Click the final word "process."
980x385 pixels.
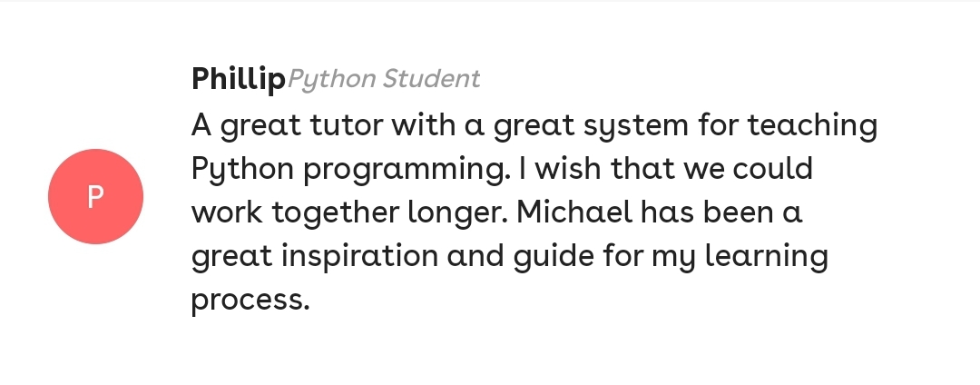tap(250, 301)
